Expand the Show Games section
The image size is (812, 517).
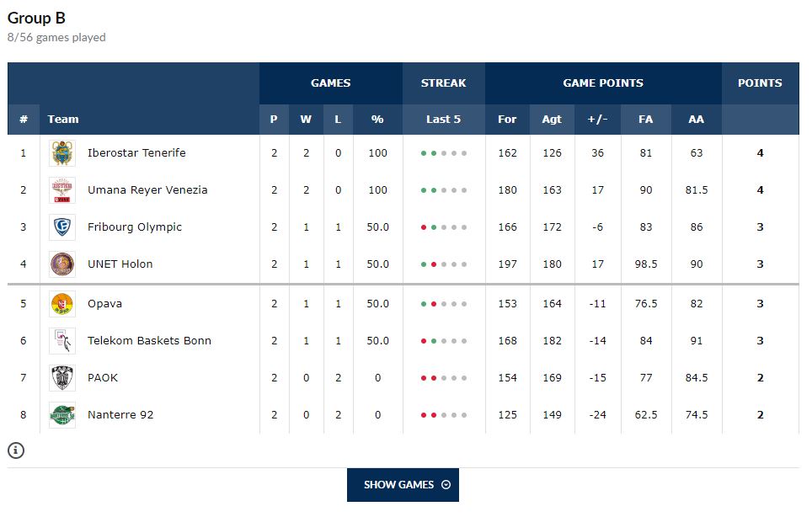403,485
